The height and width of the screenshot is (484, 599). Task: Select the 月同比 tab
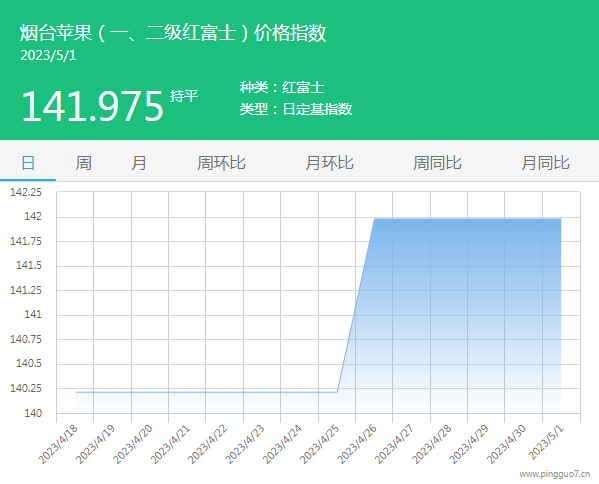546,163
